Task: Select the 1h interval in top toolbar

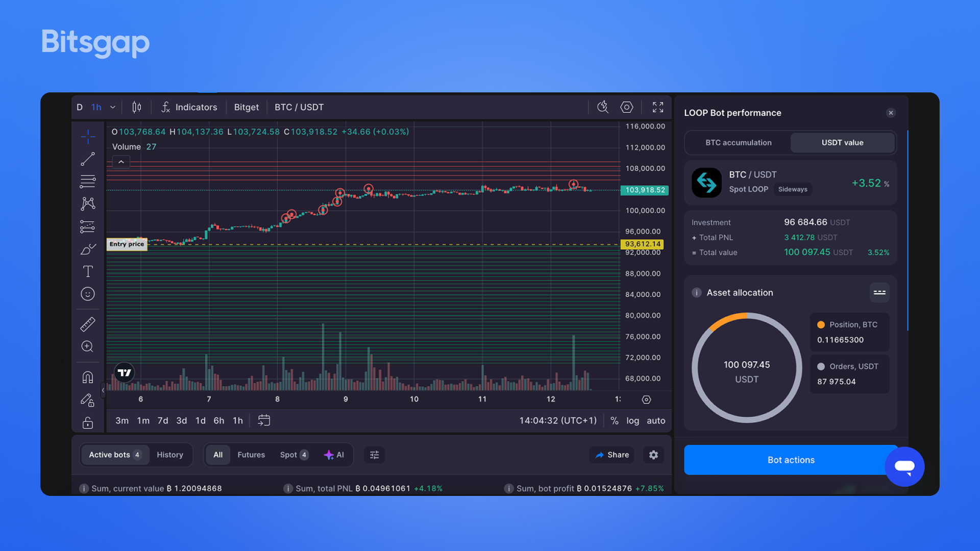Action: point(96,107)
